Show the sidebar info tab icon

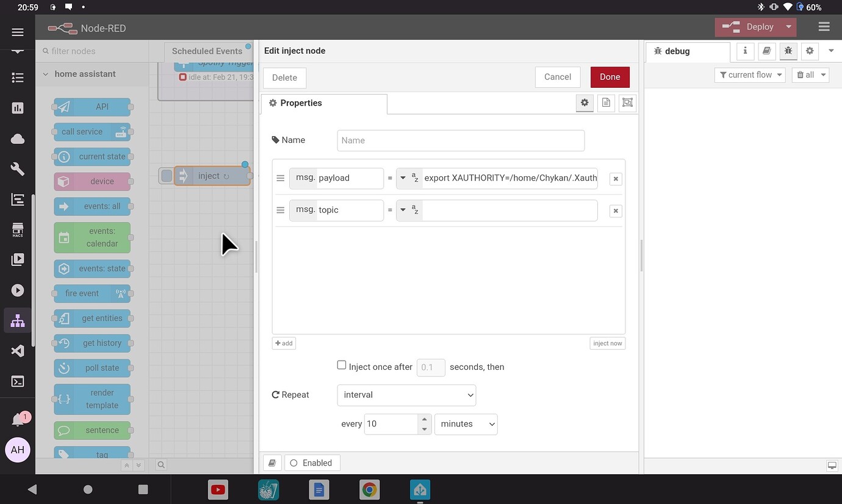pos(746,51)
